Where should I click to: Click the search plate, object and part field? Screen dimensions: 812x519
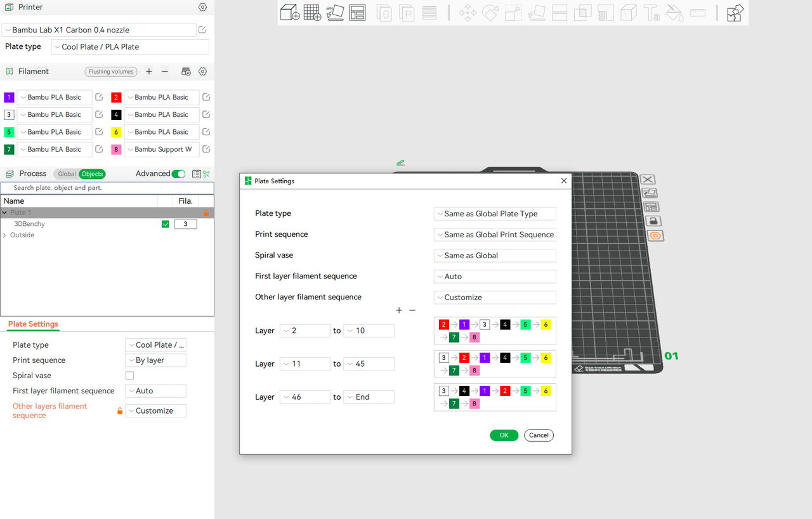[107, 188]
